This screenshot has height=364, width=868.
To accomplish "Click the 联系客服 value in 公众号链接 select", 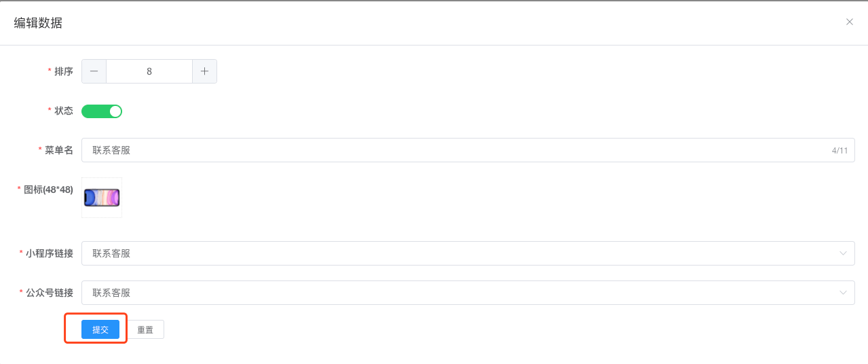I will [x=111, y=293].
